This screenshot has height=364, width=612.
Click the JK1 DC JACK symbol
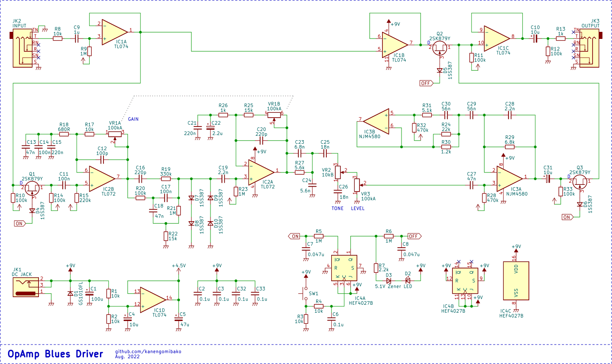click(x=26, y=287)
